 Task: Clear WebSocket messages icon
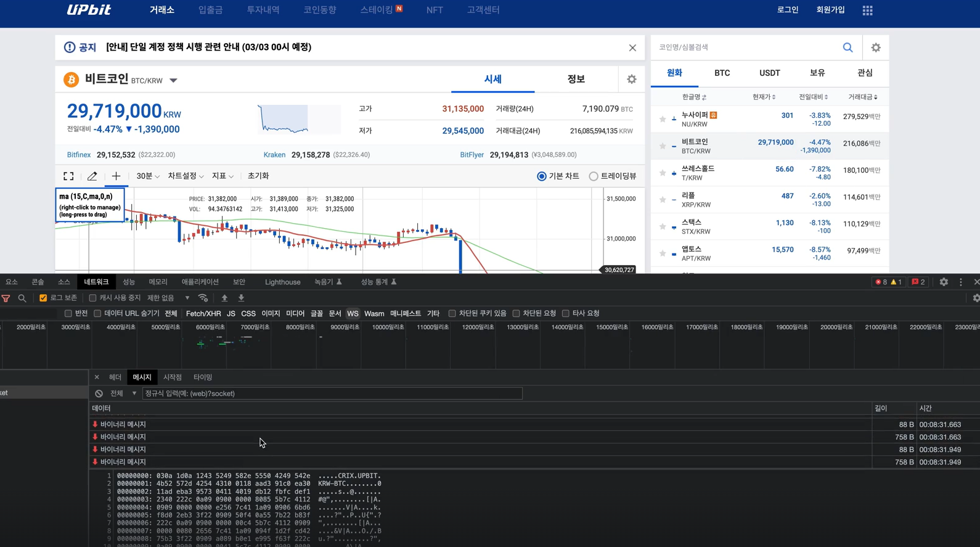(99, 393)
